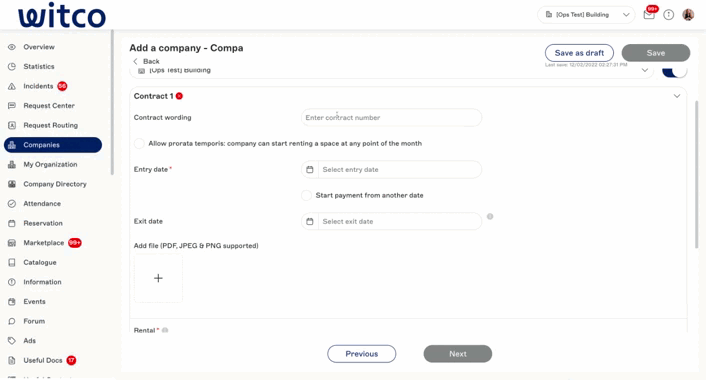This screenshot has width=706, height=380.
Task: Open Information in sidebar
Action: click(x=42, y=282)
